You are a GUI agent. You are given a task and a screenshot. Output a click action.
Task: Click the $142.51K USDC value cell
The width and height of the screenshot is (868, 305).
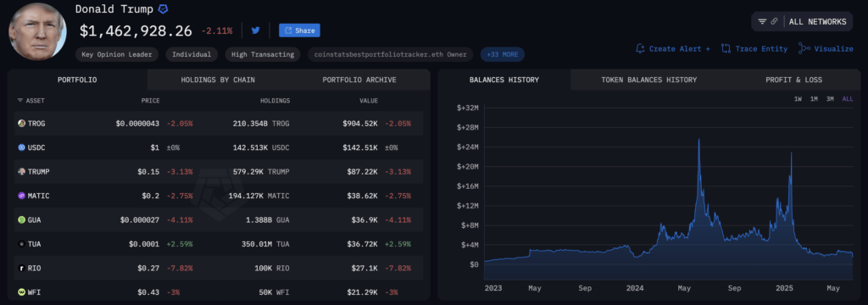(x=360, y=147)
